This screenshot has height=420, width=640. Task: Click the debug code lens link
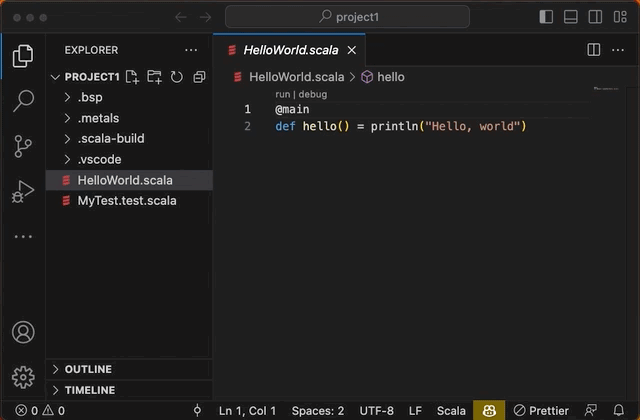point(313,94)
